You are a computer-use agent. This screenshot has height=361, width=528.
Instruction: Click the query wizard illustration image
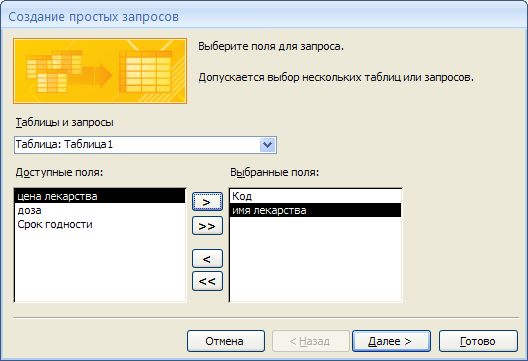100,71
